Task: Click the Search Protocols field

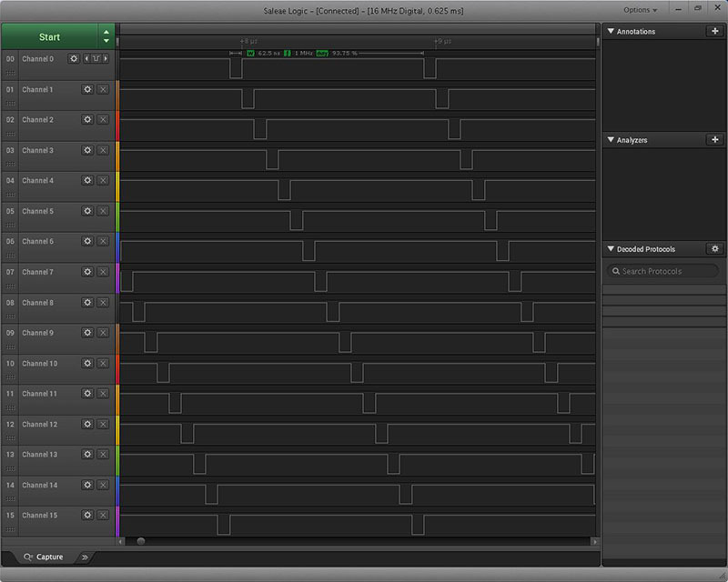Action: point(663,271)
